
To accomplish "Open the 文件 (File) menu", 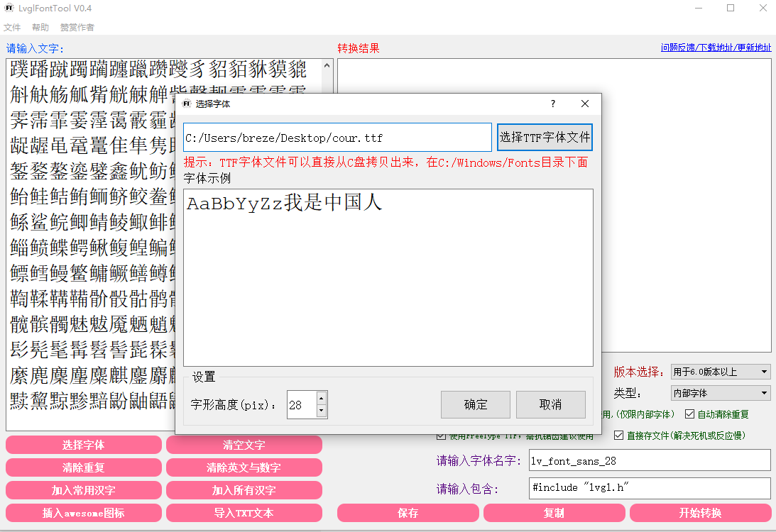I will [x=12, y=27].
